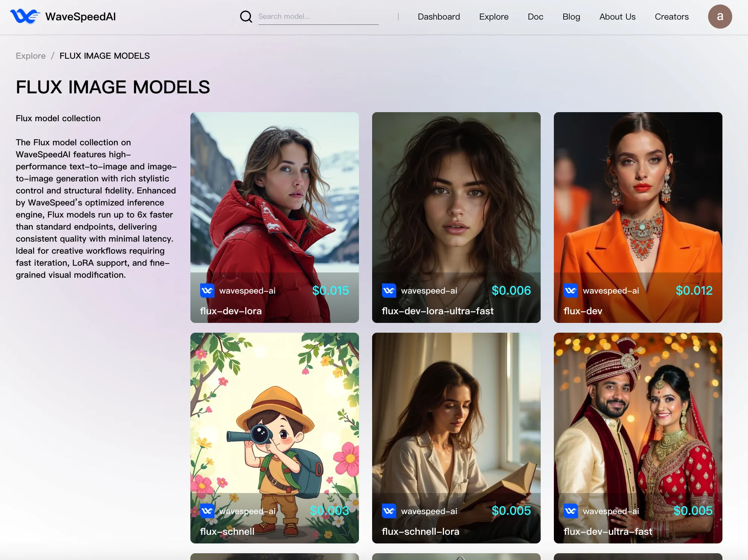748x560 pixels.
Task: Open the flux-dev-lora-ultra-fast model title
Action: 437,311
